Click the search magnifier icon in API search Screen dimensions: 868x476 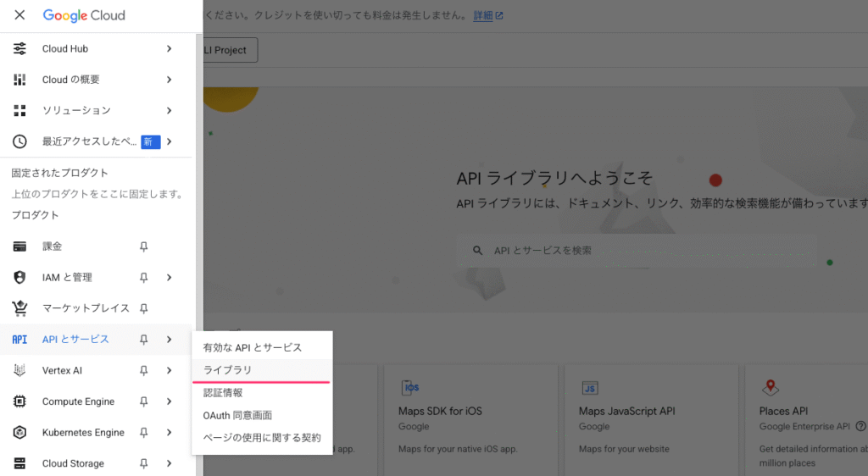477,251
